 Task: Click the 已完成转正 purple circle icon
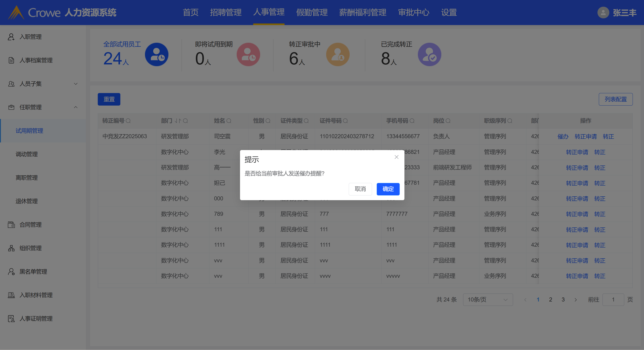click(429, 55)
